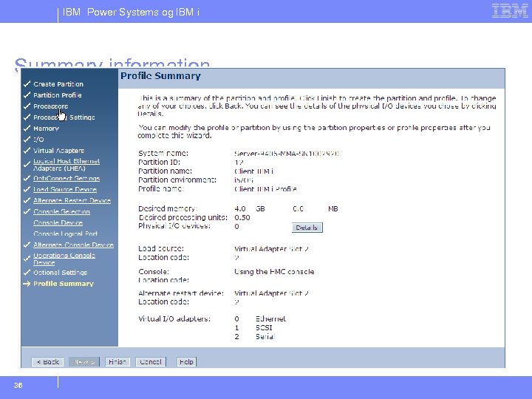Cancel the partition wizard
The height and width of the screenshot is (399, 532).
(x=151, y=361)
